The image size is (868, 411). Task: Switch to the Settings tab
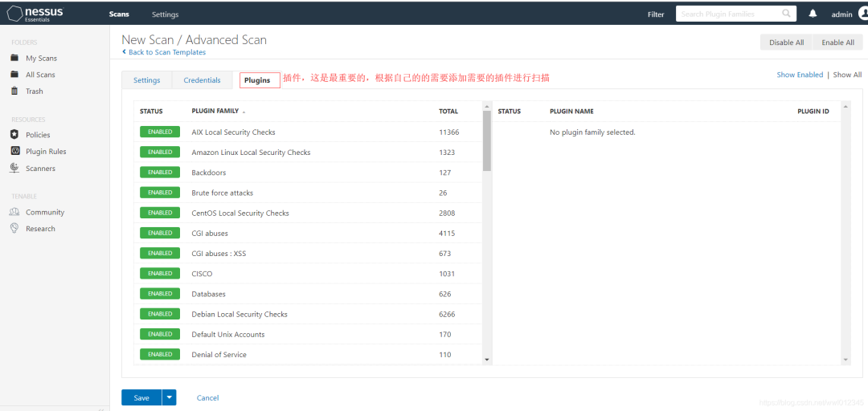coord(147,80)
